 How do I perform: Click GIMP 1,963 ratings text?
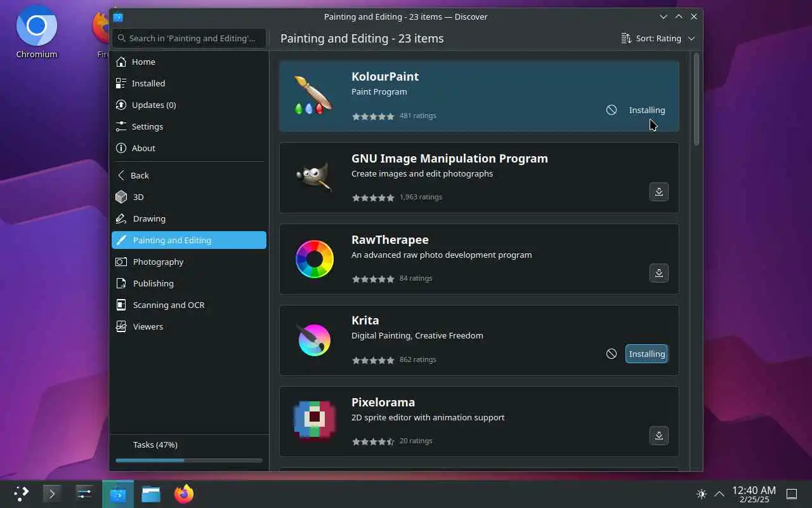click(421, 197)
